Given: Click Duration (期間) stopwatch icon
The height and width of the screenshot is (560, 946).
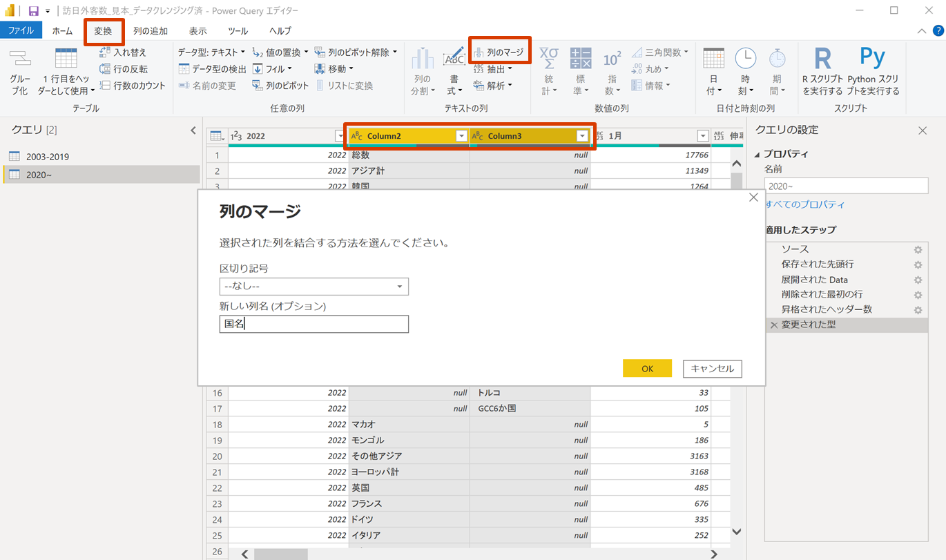Looking at the screenshot, I should click(777, 58).
